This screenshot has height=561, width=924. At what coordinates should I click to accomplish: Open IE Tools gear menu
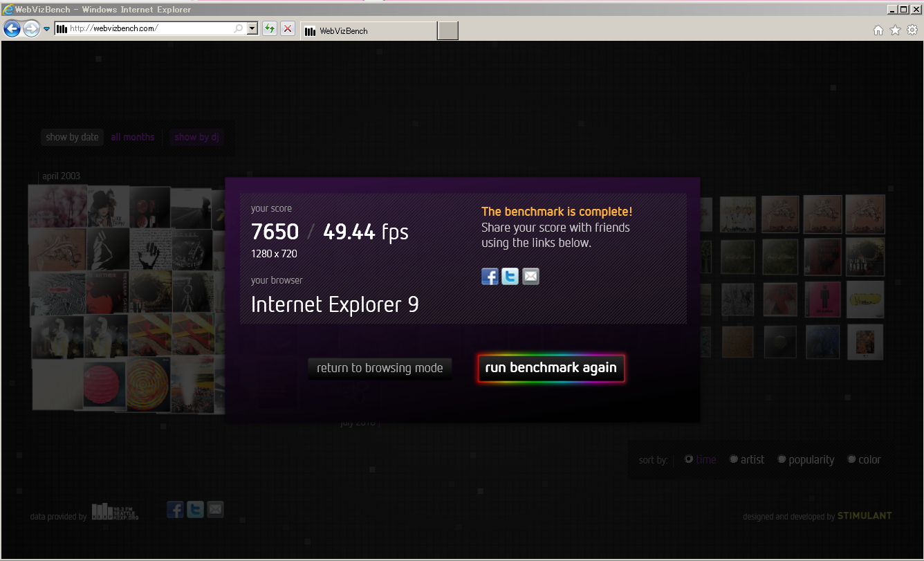[x=912, y=30]
